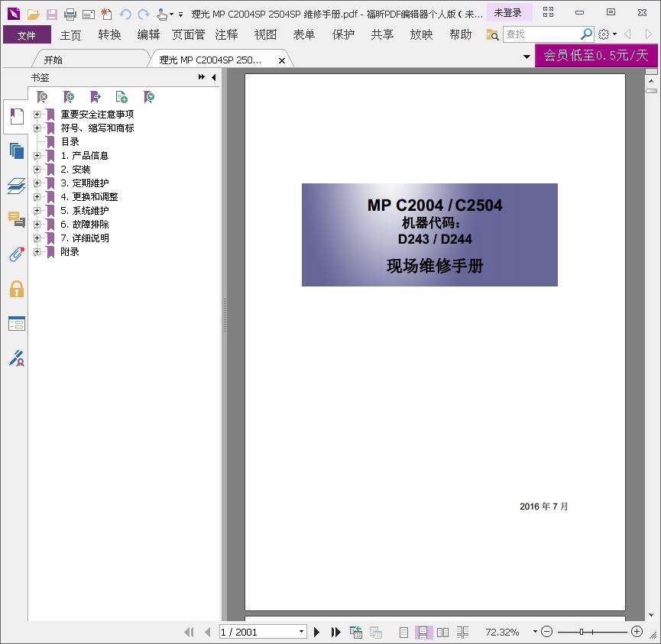Zoom in with the plus button
Screen dimensions: 661x644
pyautogui.click(x=637, y=631)
